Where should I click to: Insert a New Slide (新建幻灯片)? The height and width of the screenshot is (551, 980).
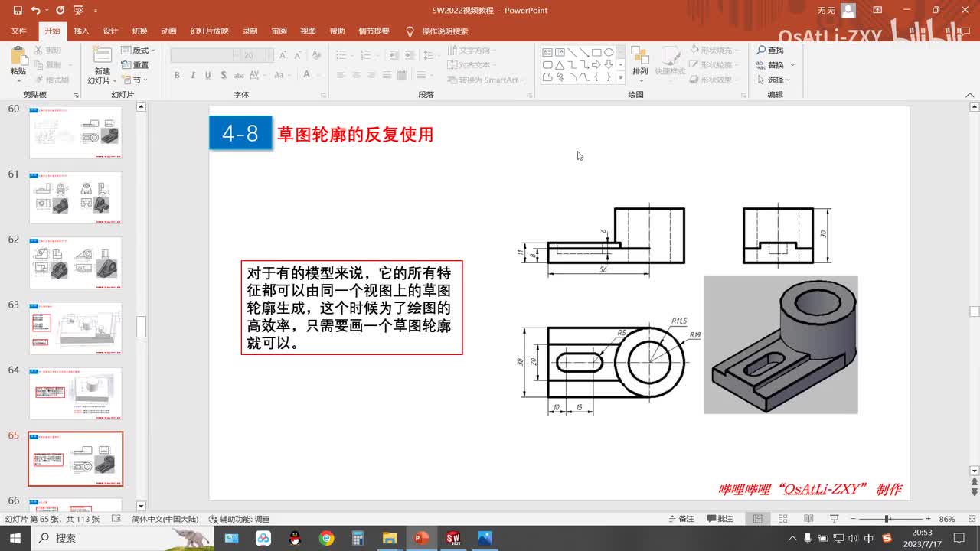pos(102,65)
